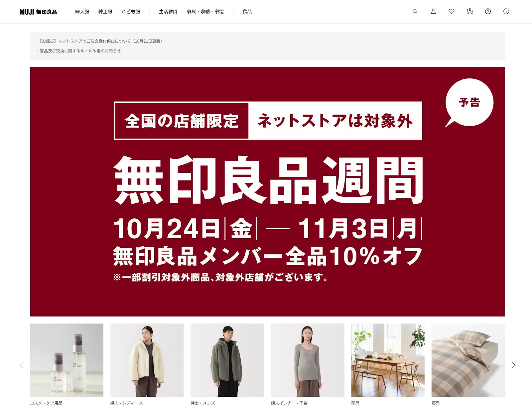Viewport: 532px width, 419px height.
Task: Open こども服 menu
Action: pyautogui.click(x=131, y=12)
